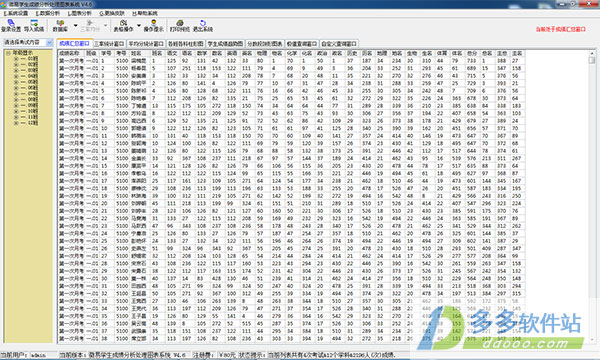Click the 退出系统 exit icon

click(203, 26)
